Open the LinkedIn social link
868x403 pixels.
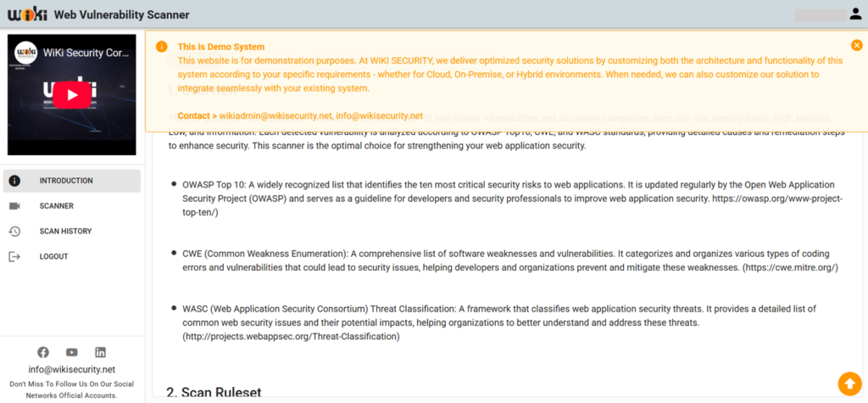point(100,352)
